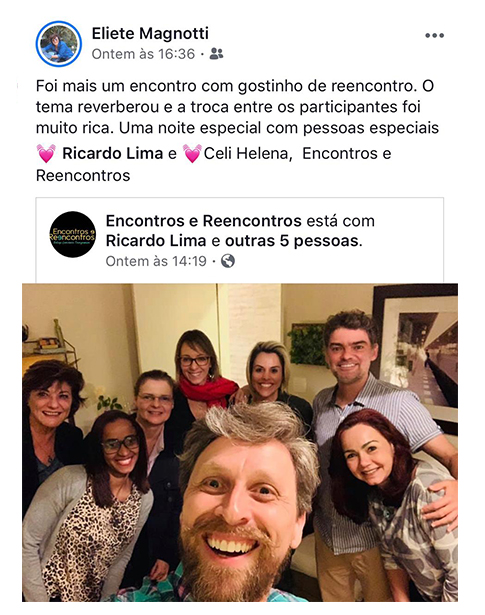Click the public globe icon beside 14:19
The width and height of the screenshot is (485, 615).
[x=228, y=261]
